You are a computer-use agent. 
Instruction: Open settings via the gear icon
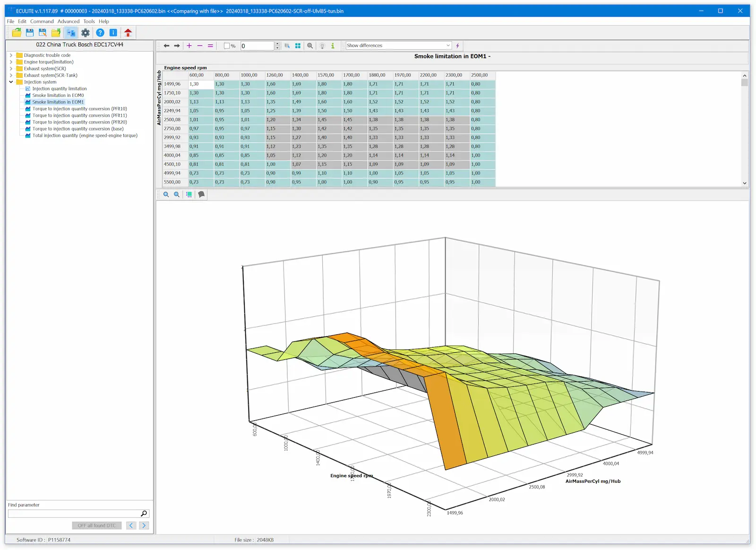pos(86,33)
